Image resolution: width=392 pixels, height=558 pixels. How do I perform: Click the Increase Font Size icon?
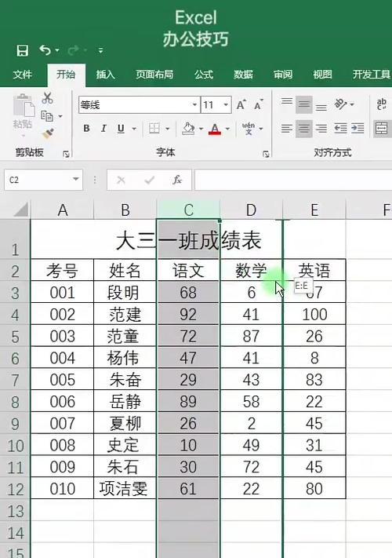(241, 105)
